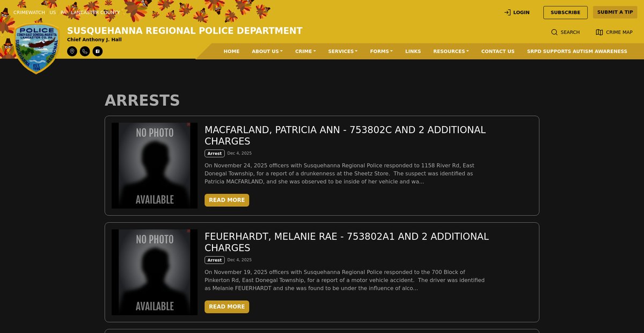Image resolution: width=644 pixels, height=333 pixels.
Task: Click the Dec 4, 2025 date on Feuerhardt entry
Action: pos(239,260)
